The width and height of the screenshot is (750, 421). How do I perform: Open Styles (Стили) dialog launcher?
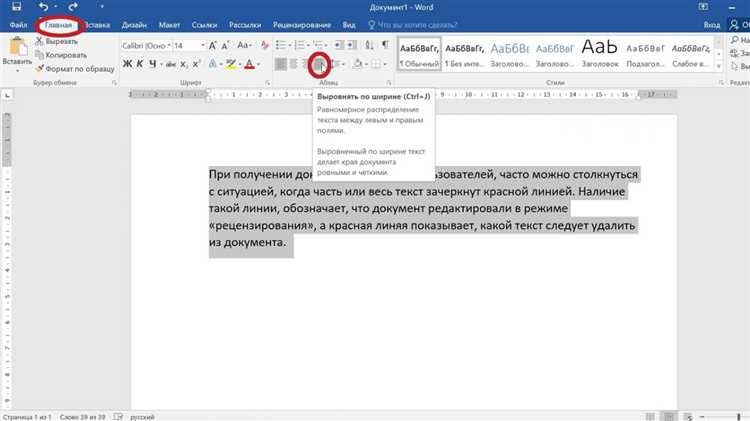tap(720, 83)
